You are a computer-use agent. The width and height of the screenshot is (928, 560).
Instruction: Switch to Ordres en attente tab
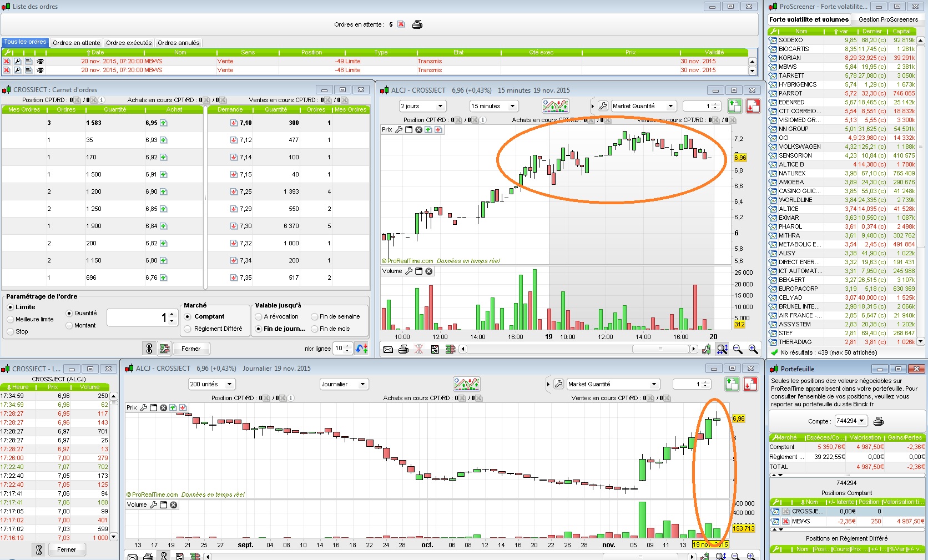pos(77,43)
